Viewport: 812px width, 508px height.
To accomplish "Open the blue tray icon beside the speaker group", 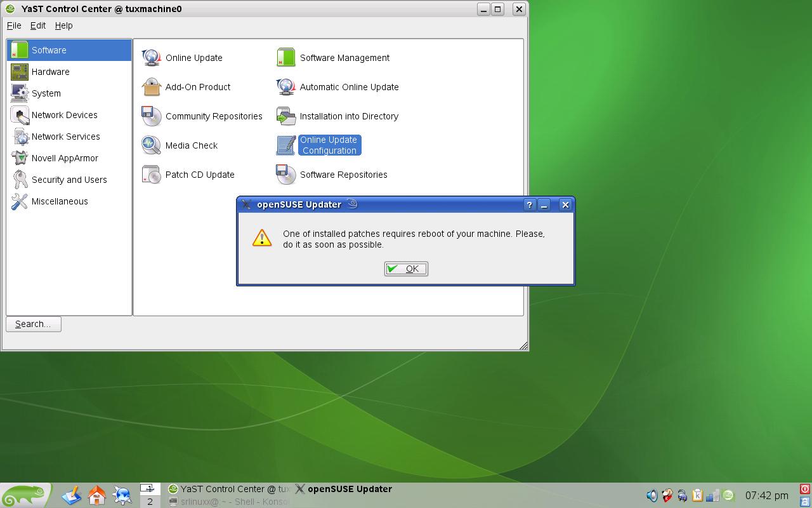I will (x=683, y=495).
